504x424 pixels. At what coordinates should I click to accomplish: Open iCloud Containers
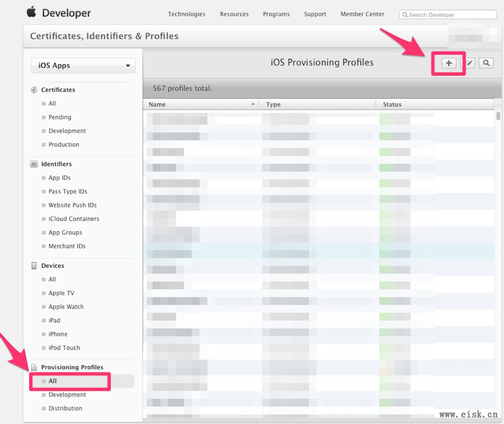coord(74,219)
